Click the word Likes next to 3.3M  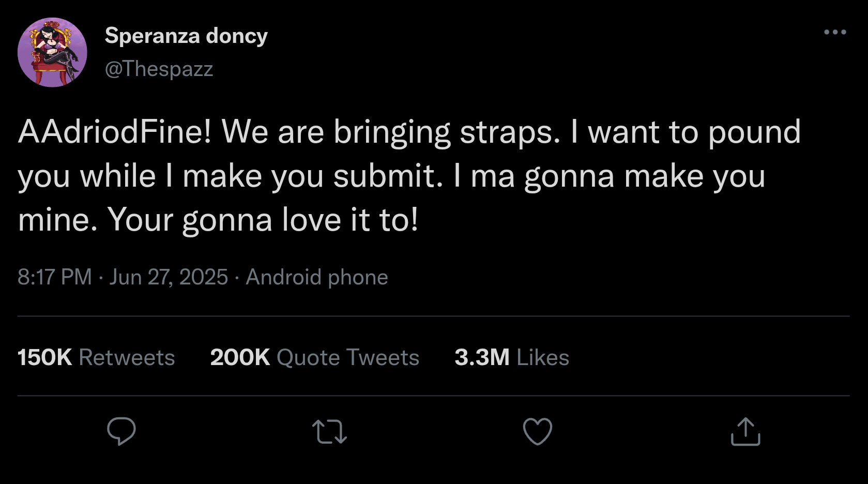[x=542, y=357]
